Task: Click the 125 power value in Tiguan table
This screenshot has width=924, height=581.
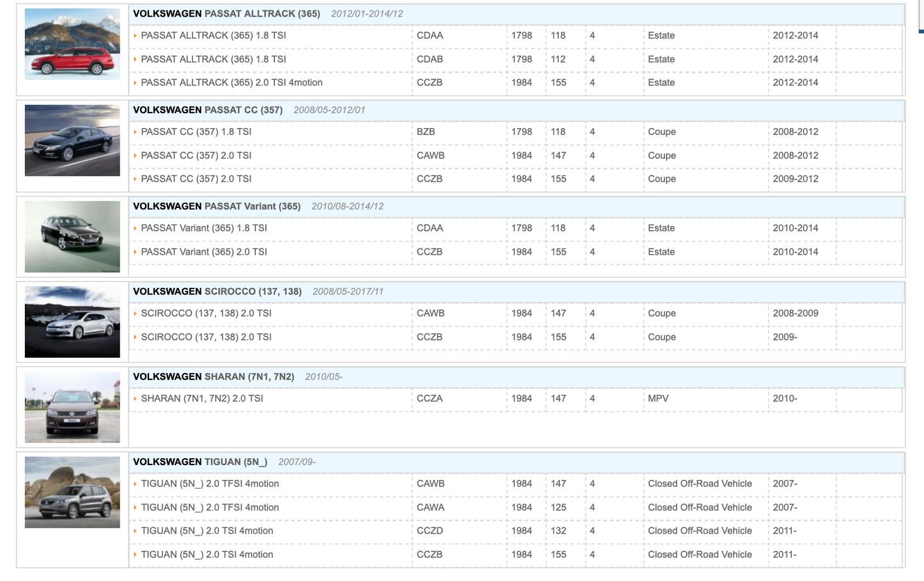Action: 558,507
